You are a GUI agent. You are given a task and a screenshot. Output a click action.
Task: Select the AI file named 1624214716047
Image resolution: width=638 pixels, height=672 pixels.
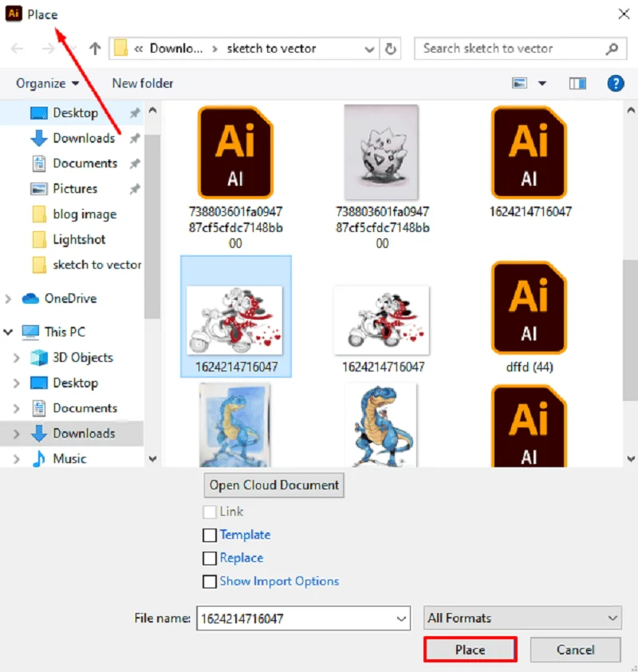(530, 163)
